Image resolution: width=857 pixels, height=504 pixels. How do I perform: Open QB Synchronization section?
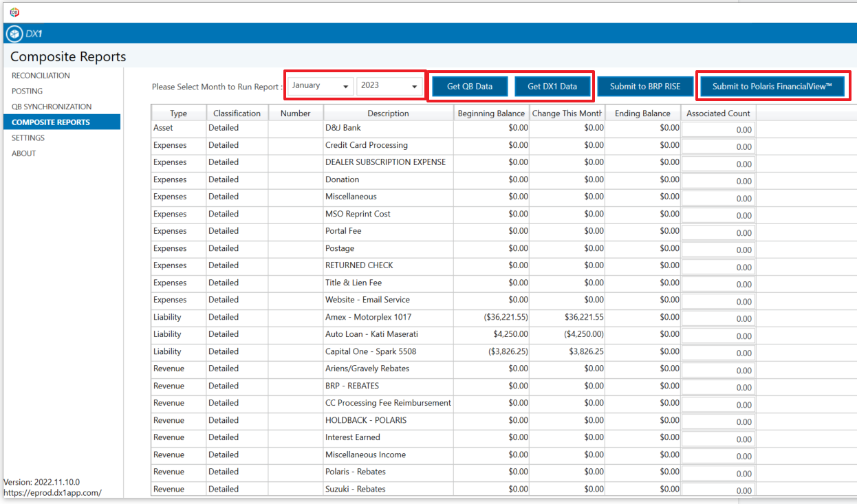[x=52, y=107]
